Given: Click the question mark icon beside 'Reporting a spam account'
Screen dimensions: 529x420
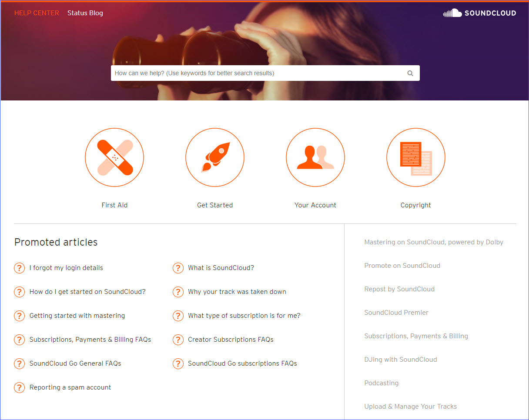Looking at the screenshot, I should click(19, 387).
